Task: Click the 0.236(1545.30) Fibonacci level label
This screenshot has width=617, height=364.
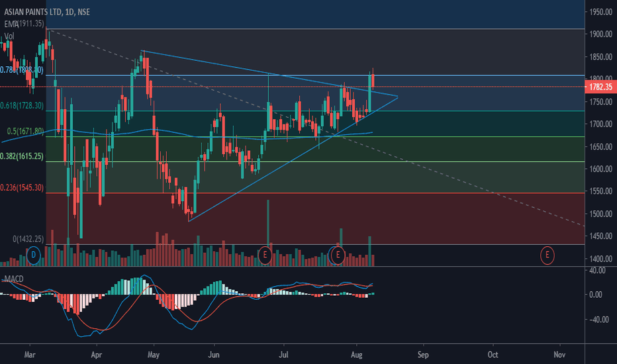Action: 22,188
